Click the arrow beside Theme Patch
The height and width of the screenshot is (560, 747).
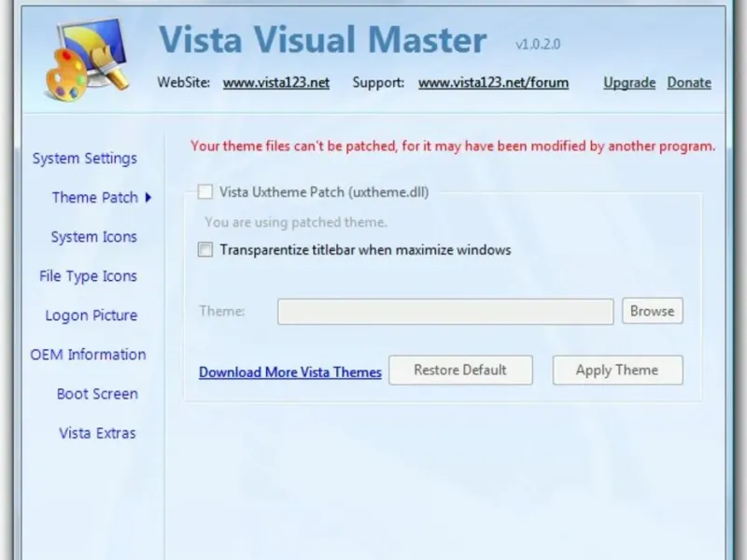(x=148, y=197)
